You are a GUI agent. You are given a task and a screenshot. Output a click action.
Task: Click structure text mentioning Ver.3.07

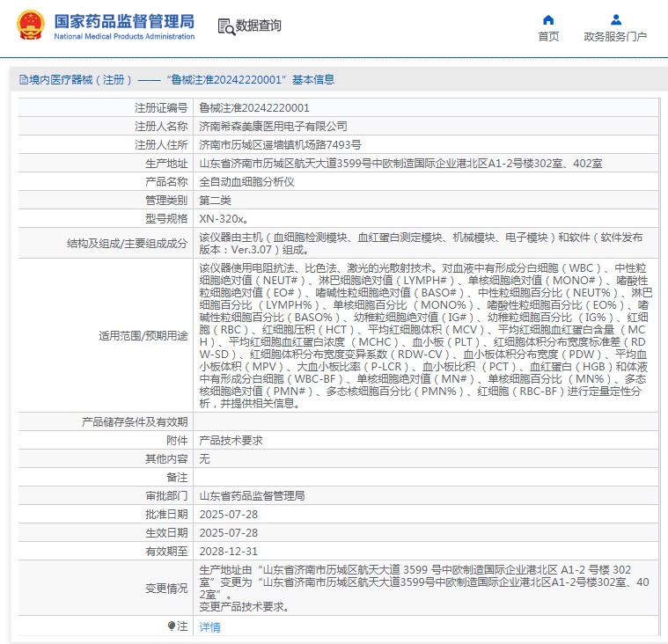click(x=421, y=243)
